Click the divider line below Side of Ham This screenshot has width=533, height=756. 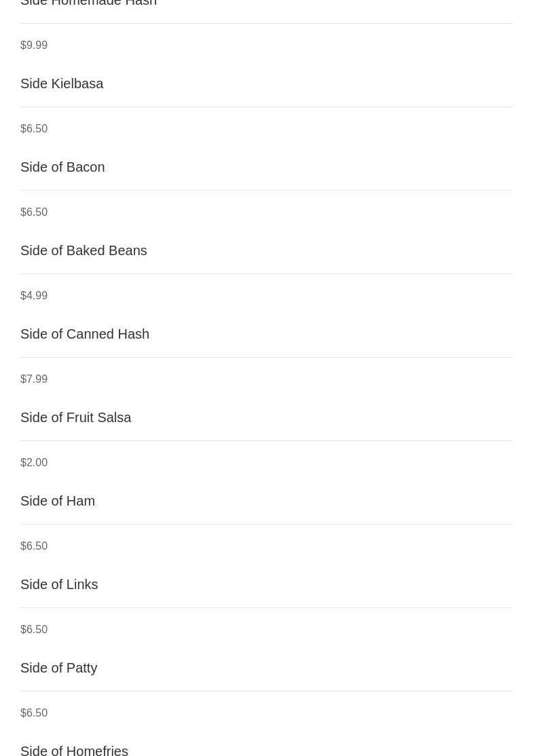click(266, 524)
